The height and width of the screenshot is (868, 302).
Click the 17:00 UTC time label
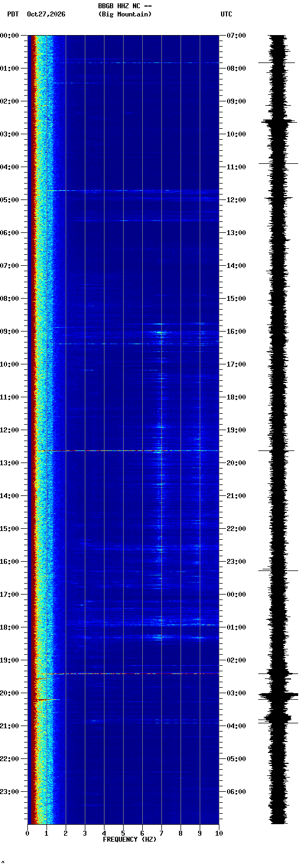click(236, 364)
